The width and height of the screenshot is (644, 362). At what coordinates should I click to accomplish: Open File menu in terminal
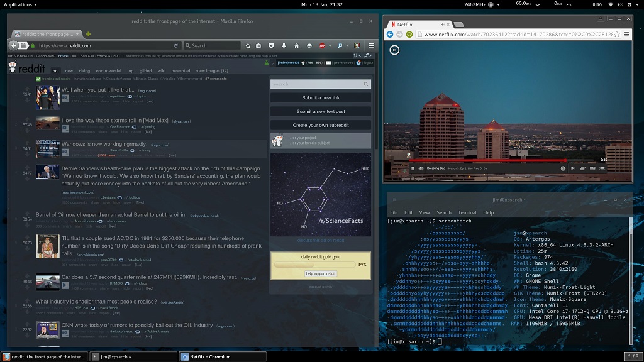coord(394,212)
